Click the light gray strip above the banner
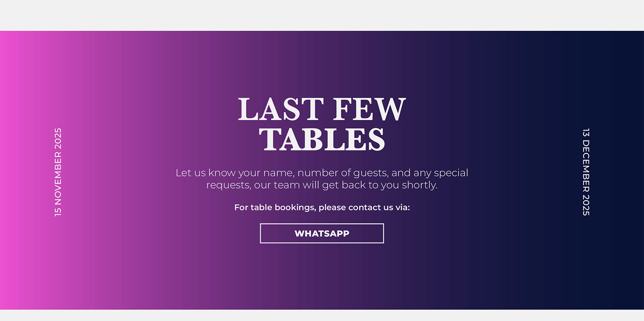 322,15
